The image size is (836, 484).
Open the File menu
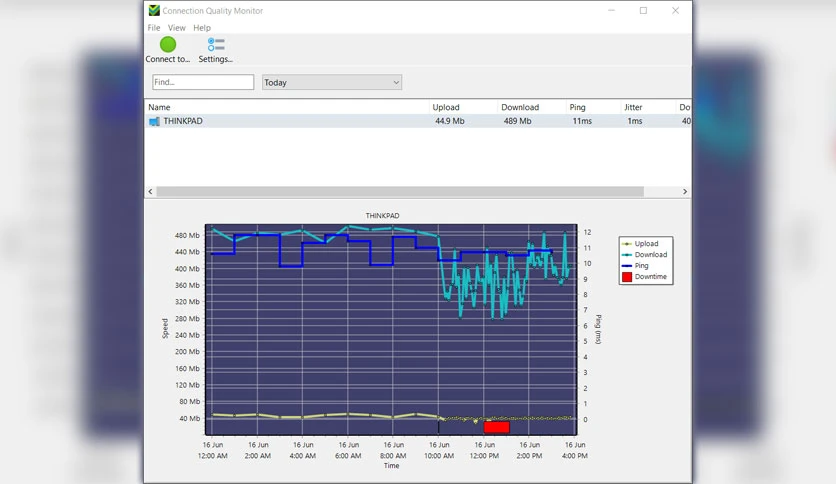coord(154,28)
